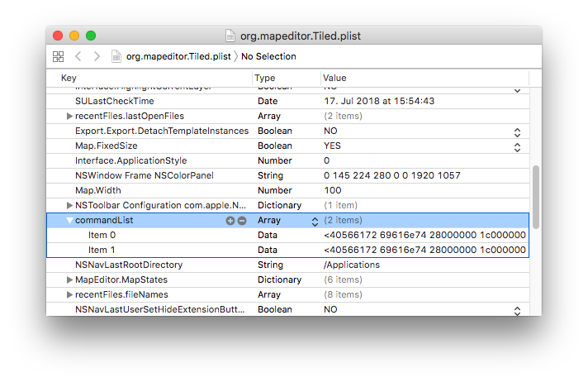This screenshot has height=382, width=588.
Task: Click the org.mapeditor.Tiled.plist breadcrumb
Action: (x=178, y=56)
